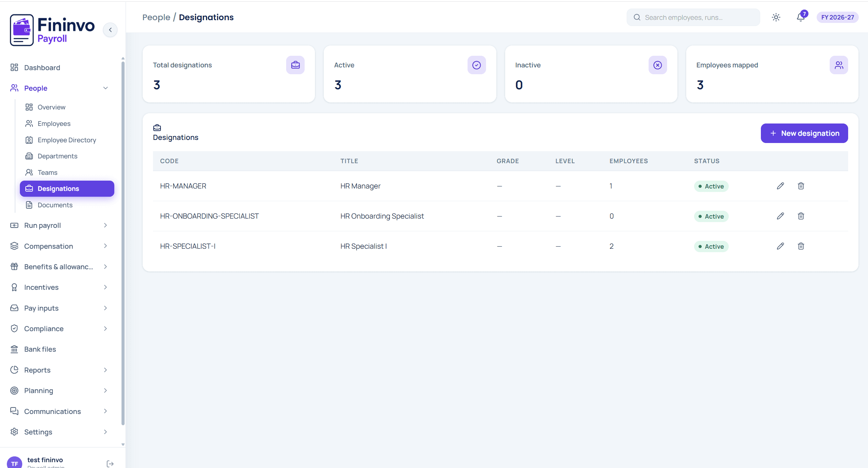Select Designations in sidebar
This screenshot has width=868, height=468.
67,188
